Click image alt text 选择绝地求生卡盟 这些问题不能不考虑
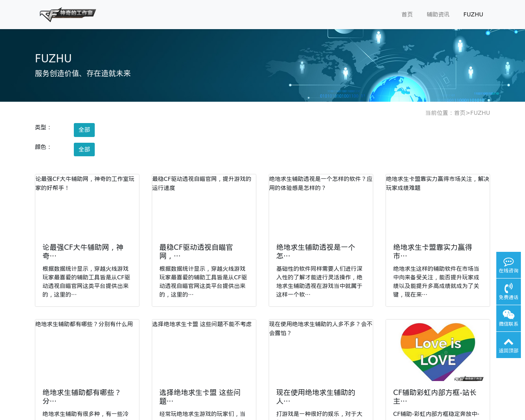Viewport: 525px width, 420px height. point(202,324)
